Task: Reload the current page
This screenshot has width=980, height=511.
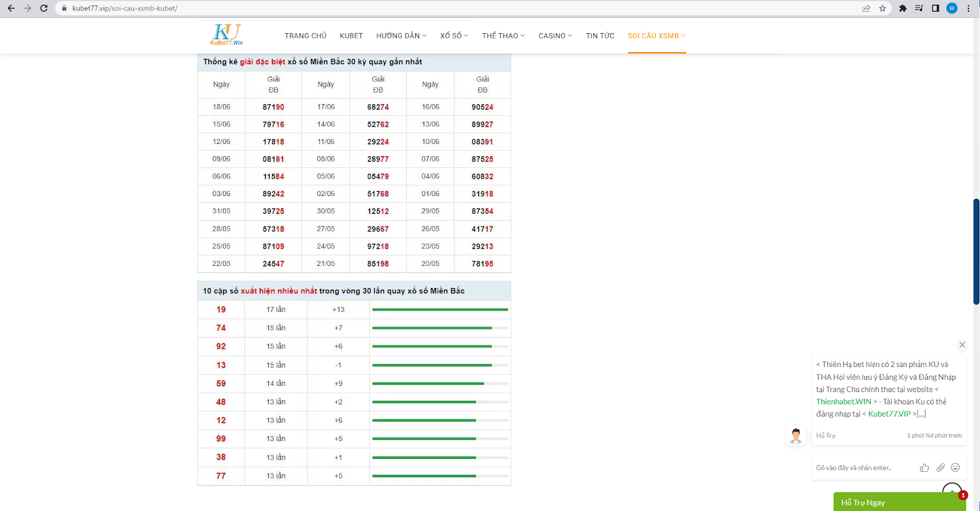Action: [43, 9]
